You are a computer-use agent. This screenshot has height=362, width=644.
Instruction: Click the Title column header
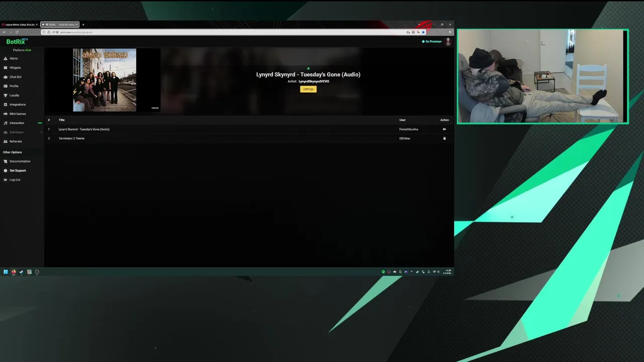click(61, 120)
